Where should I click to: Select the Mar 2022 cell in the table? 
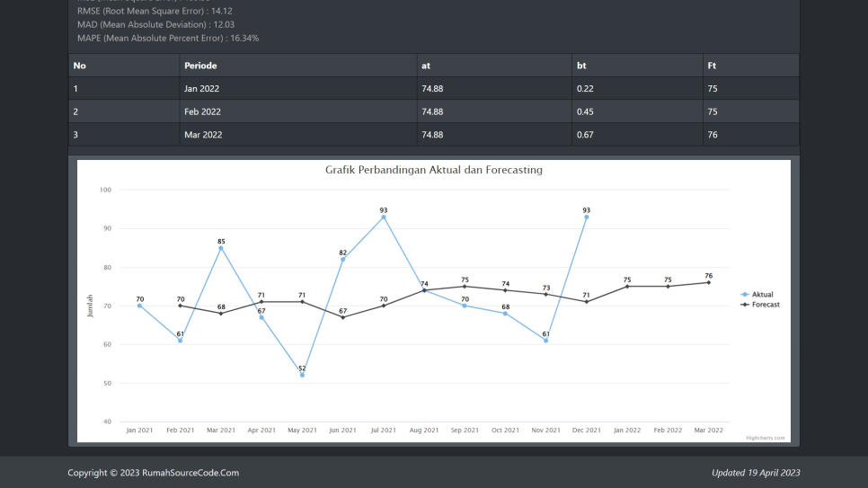pyautogui.click(x=202, y=135)
